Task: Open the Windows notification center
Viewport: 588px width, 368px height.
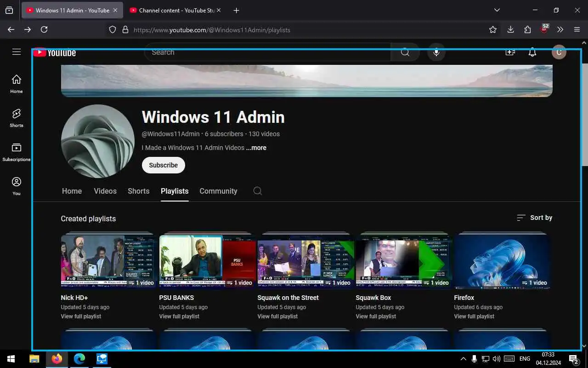Action: pos(574,359)
